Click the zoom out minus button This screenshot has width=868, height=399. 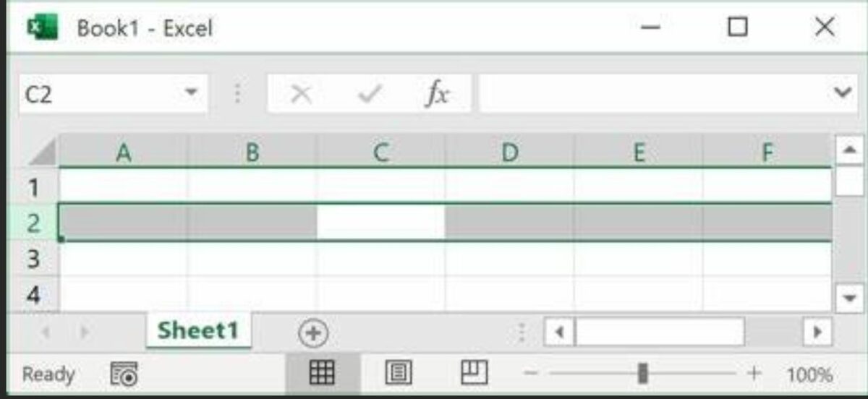[531, 374]
